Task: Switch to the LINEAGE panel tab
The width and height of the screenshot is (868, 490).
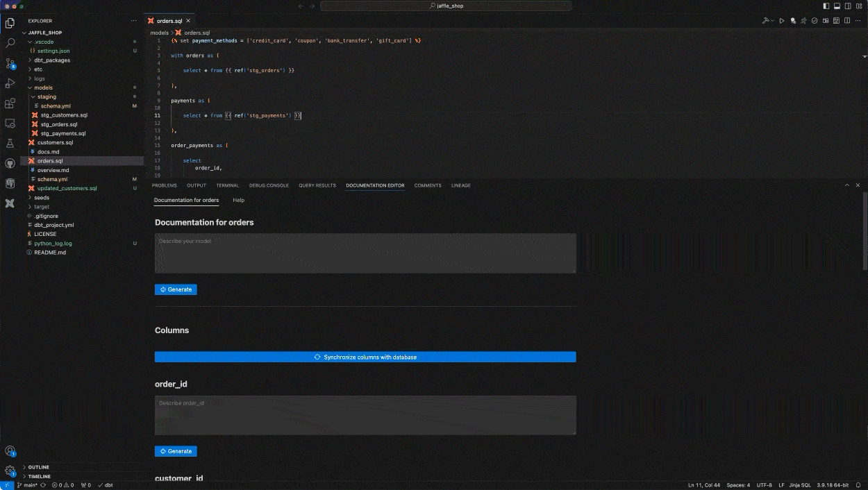Action: pos(460,185)
